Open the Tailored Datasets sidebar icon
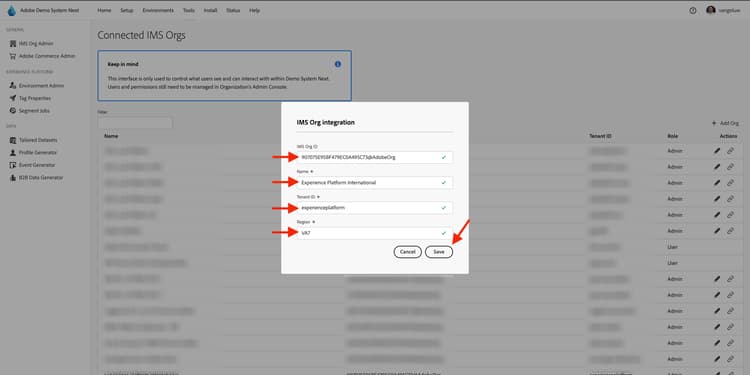 click(13, 140)
